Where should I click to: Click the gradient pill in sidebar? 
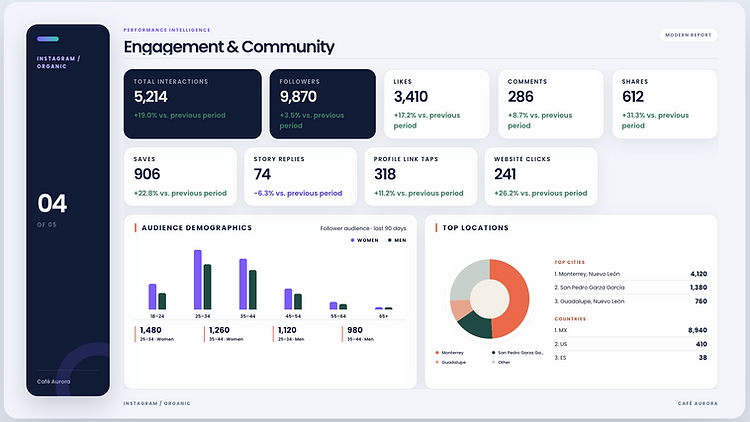(48, 39)
